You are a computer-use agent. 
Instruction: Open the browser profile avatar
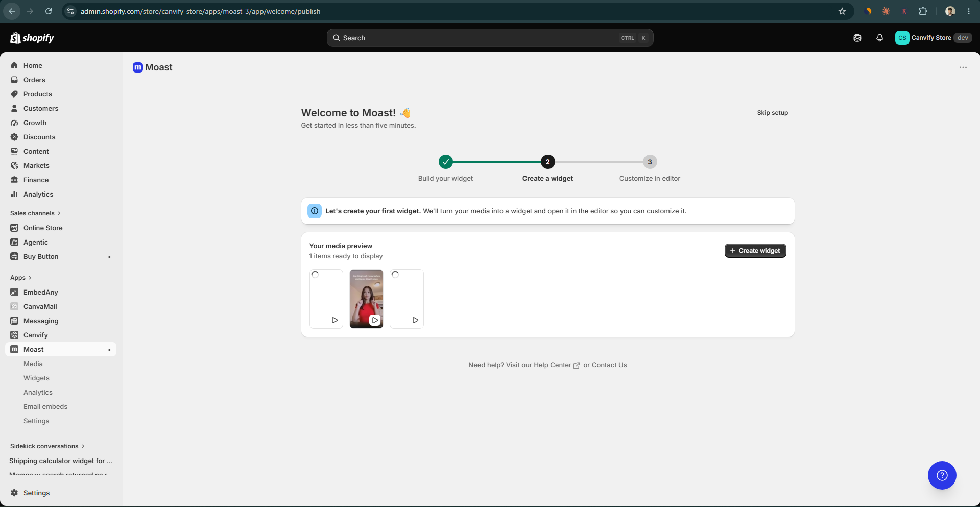pyautogui.click(x=950, y=11)
